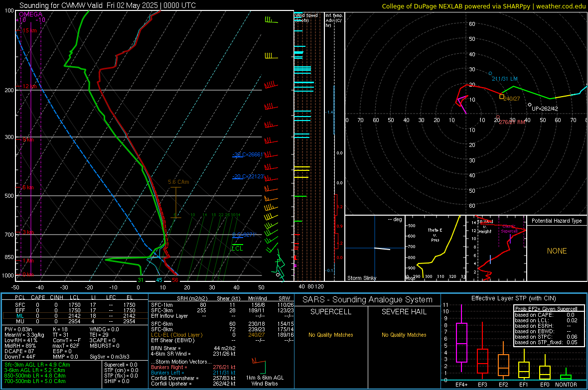The height and width of the screenshot is (390, 588).
Task: Click the 240/27 hodograph label
Action: [x=512, y=99]
